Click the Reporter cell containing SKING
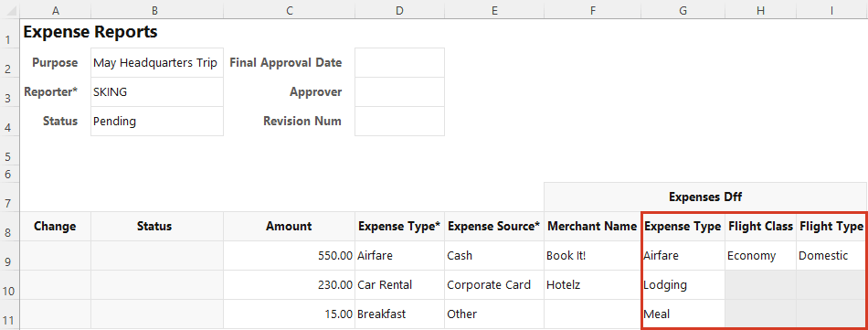The image size is (868, 330). click(157, 92)
